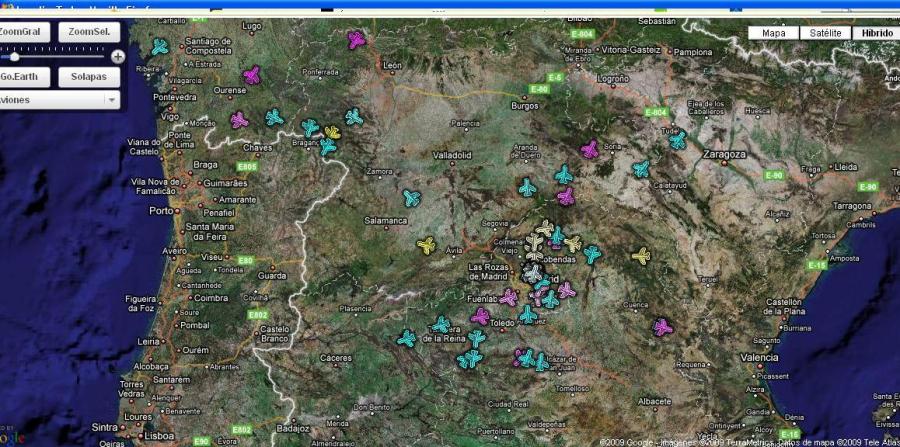Click the magenta airplane near Soria
This screenshot has width=900, height=447.
click(x=590, y=150)
